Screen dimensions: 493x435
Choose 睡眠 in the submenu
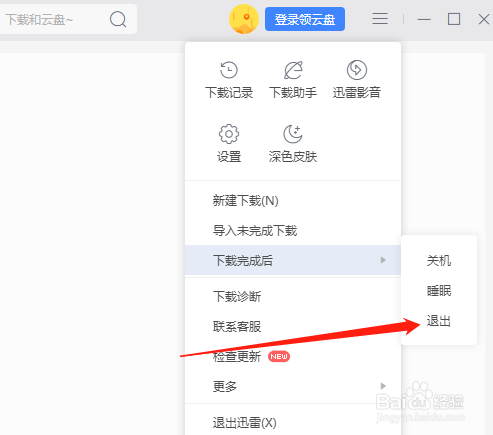pos(439,290)
